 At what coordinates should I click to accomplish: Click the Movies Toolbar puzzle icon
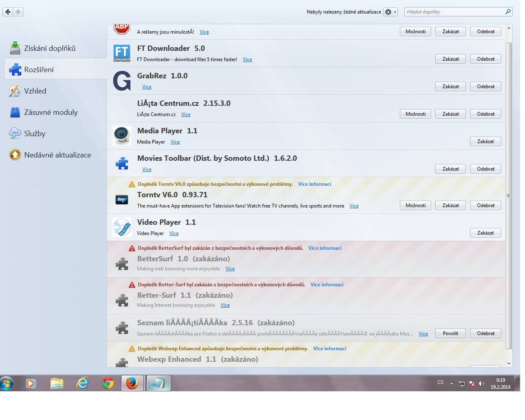pos(122,163)
